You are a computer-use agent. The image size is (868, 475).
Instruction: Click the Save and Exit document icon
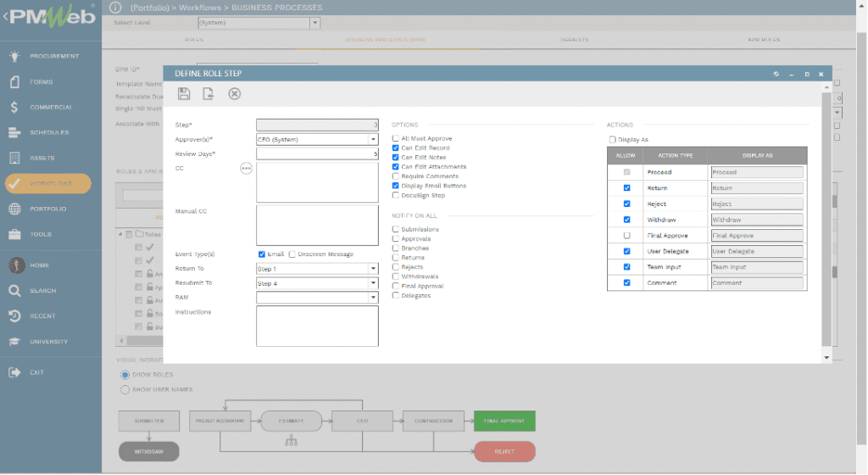pos(209,93)
